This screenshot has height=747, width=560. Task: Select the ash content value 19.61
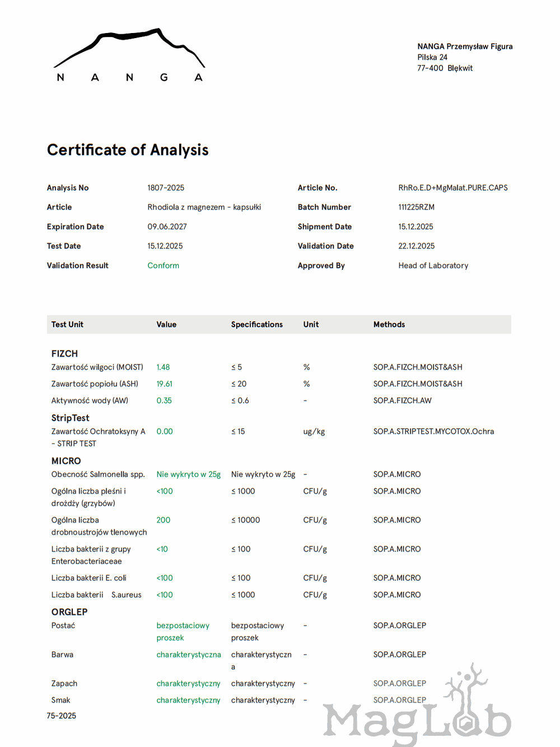point(164,384)
